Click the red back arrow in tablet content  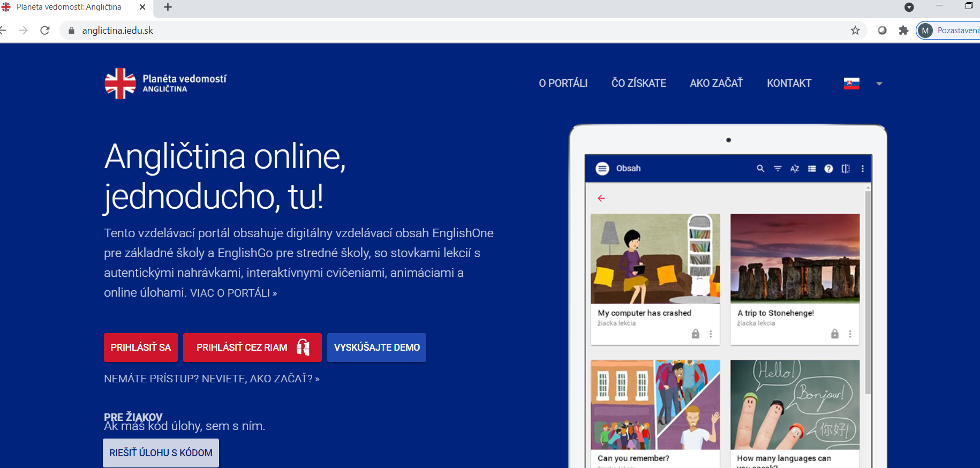(601, 198)
